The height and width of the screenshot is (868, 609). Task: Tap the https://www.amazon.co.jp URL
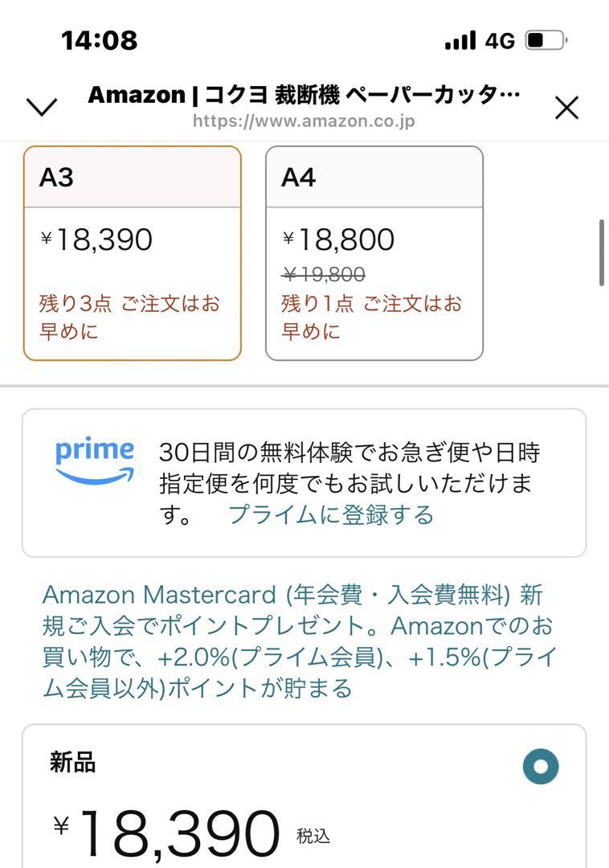(x=304, y=121)
